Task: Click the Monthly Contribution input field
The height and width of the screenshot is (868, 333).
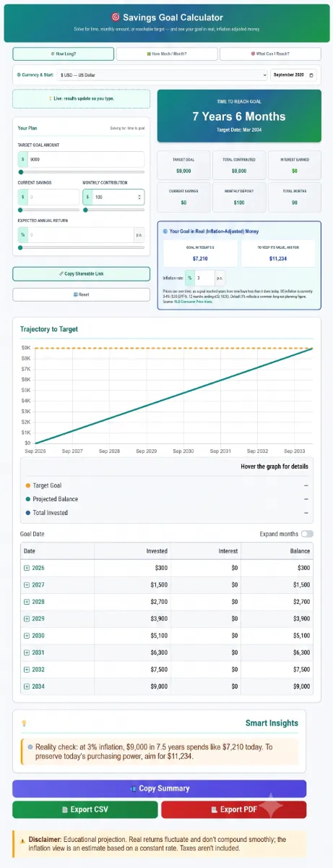Action: point(119,197)
